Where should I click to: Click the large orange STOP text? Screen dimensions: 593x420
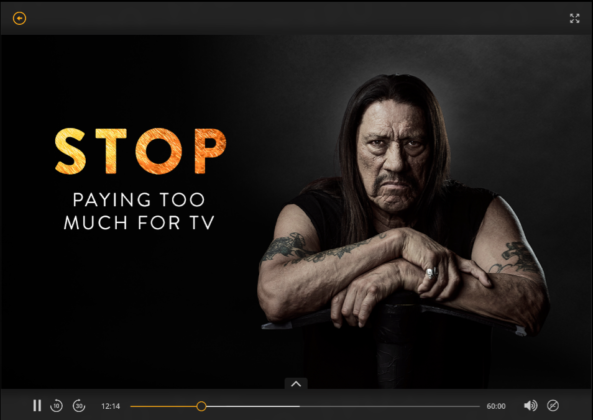tap(141, 151)
